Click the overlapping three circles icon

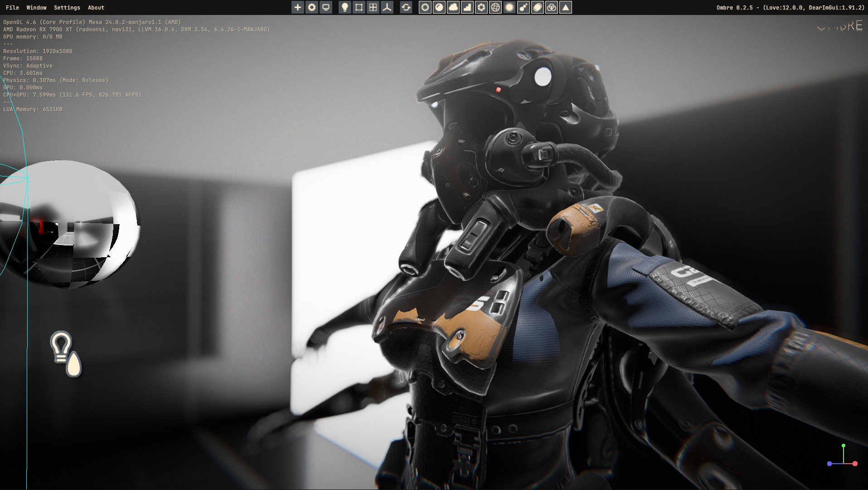point(552,7)
